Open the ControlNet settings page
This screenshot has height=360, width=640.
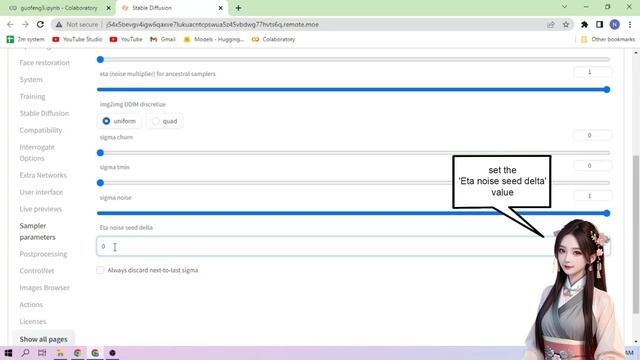pyautogui.click(x=37, y=271)
